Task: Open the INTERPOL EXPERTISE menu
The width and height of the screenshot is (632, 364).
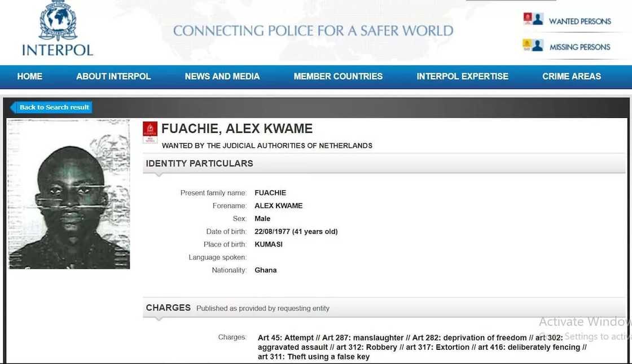Action: tap(462, 76)
